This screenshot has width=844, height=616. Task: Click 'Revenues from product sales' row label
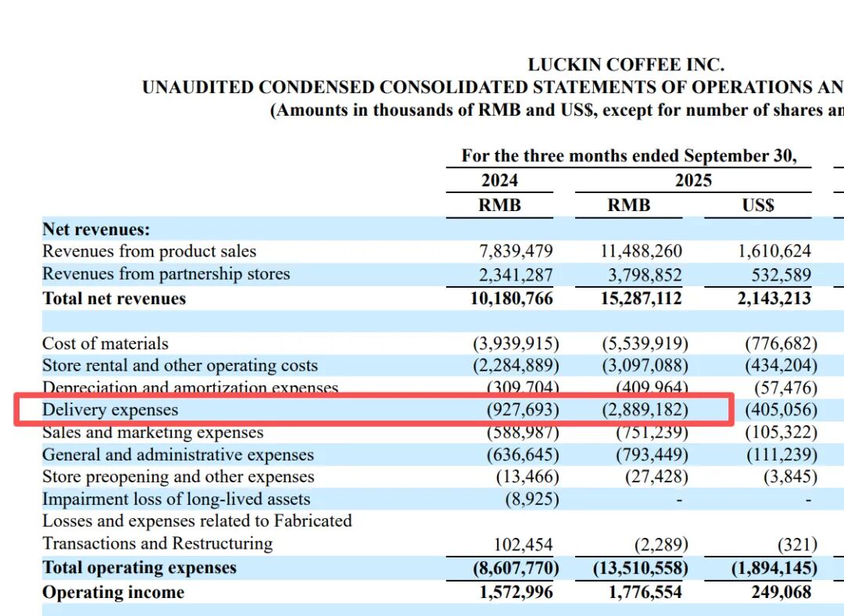point(149,252)
